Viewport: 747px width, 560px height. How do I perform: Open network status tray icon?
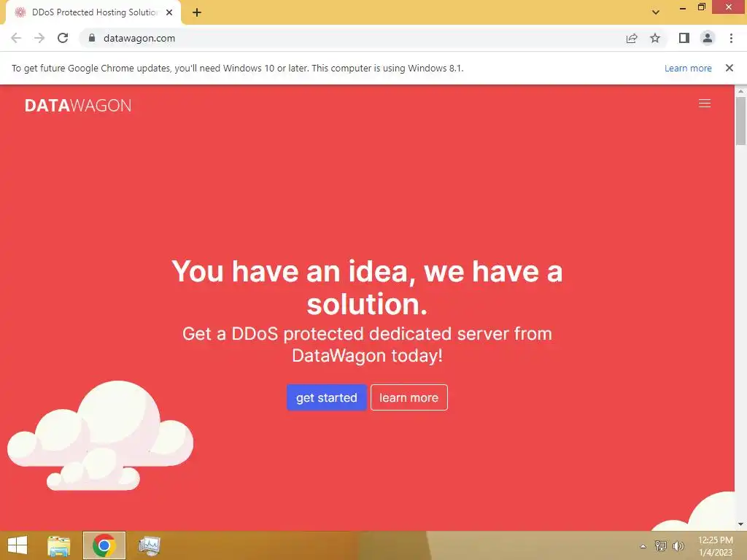661,545
